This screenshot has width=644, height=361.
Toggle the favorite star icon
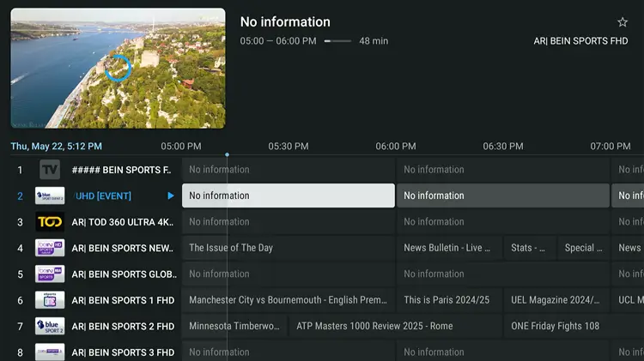pyautogui.click(x=623, y=22)
